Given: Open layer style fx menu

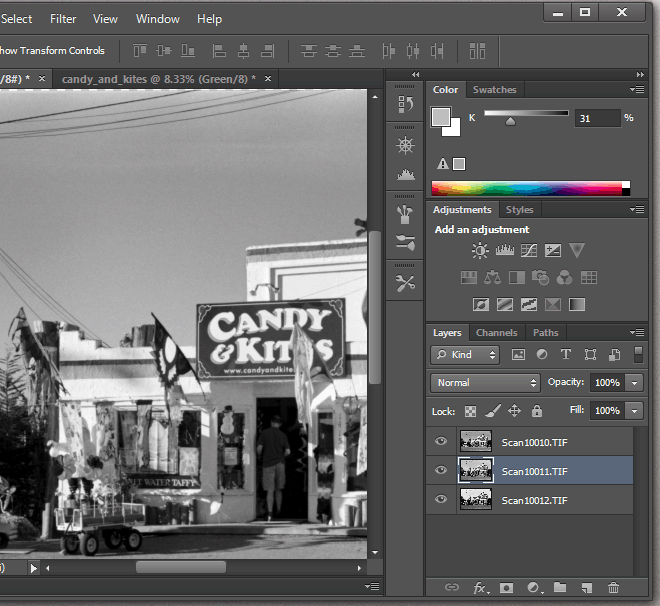Looking at the screenshot, I should 481,587.
